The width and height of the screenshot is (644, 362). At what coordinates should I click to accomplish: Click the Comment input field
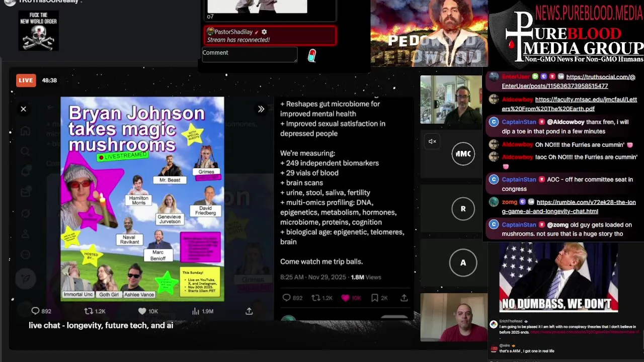250,55
